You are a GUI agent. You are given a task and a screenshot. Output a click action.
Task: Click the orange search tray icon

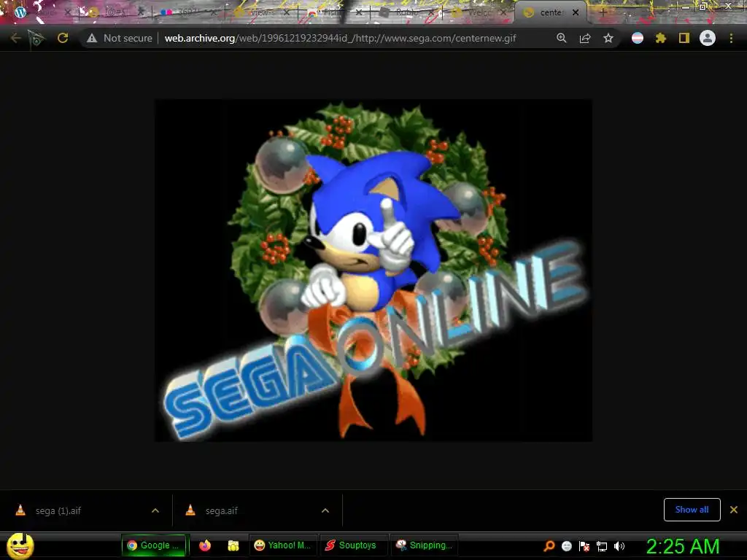click(549, 545)
